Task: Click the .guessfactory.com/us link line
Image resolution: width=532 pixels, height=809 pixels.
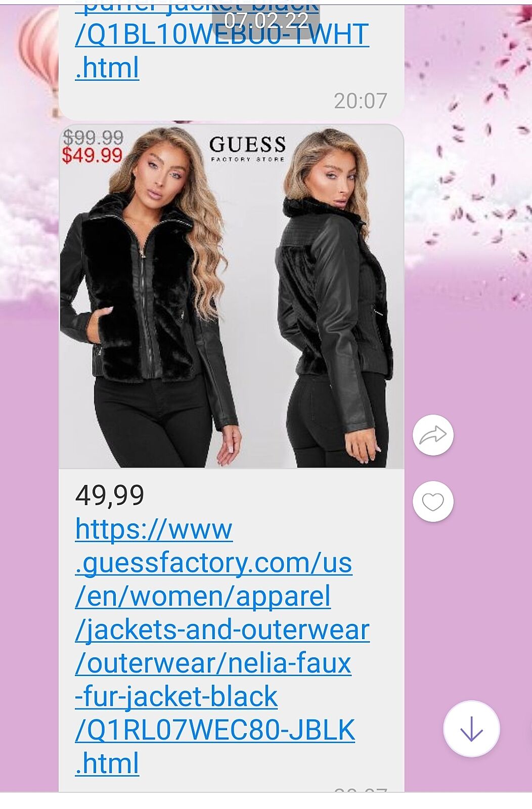Action: pos(213,563)
